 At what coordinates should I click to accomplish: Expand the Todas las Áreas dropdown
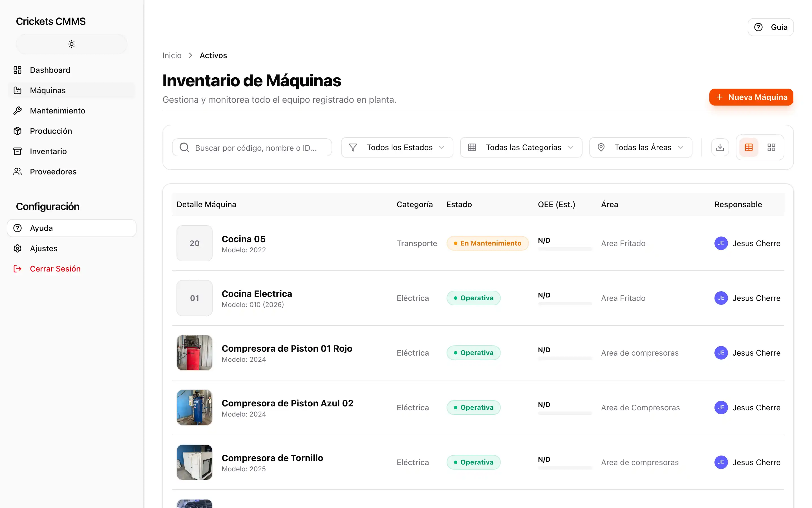641,148
